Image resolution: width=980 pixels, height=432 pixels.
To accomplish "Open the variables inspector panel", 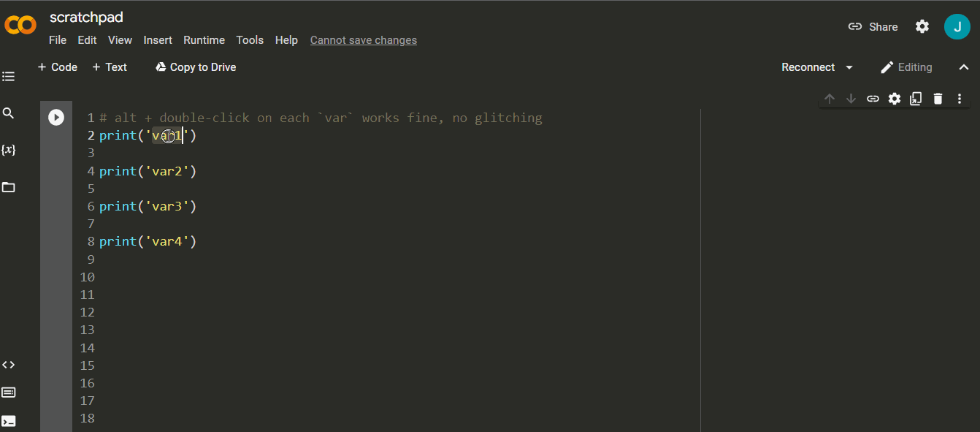I will click(x=8, y=149).
